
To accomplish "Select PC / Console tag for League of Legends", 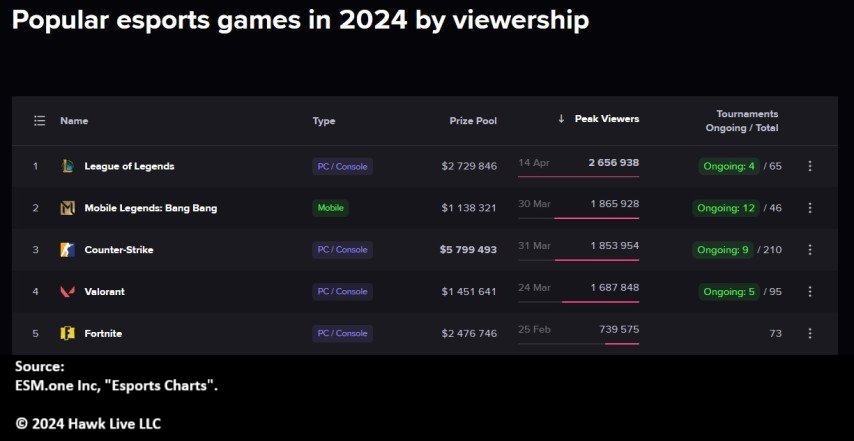I will pyautogui.click(x=343, y=167).
